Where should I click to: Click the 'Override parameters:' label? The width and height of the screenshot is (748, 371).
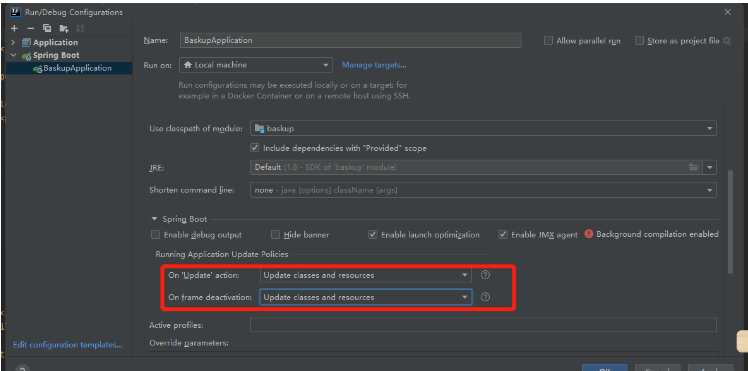[189, 342]
